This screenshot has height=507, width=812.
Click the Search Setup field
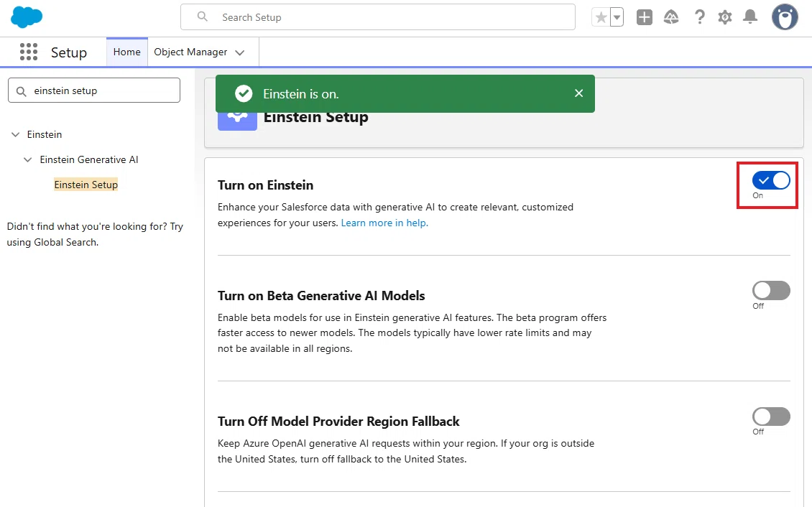click(x=377, y=17)
